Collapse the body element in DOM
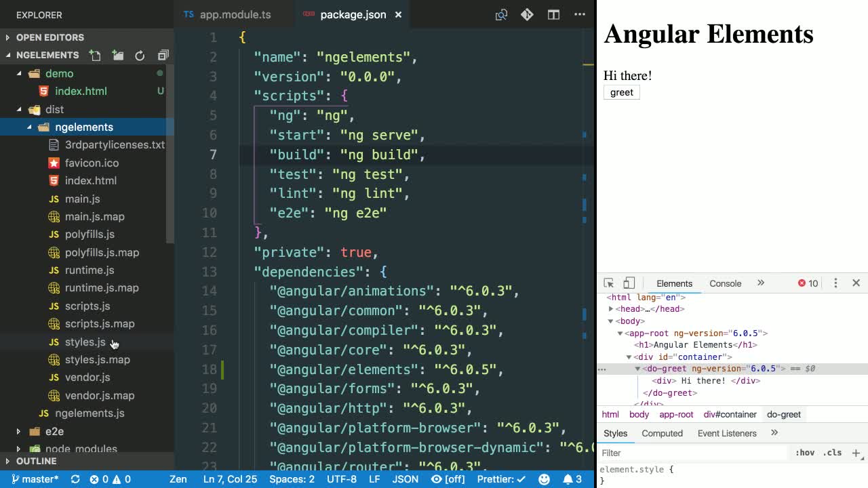This screenshot has height=488, width=868. pyautogui.click(x=611, y=321)
